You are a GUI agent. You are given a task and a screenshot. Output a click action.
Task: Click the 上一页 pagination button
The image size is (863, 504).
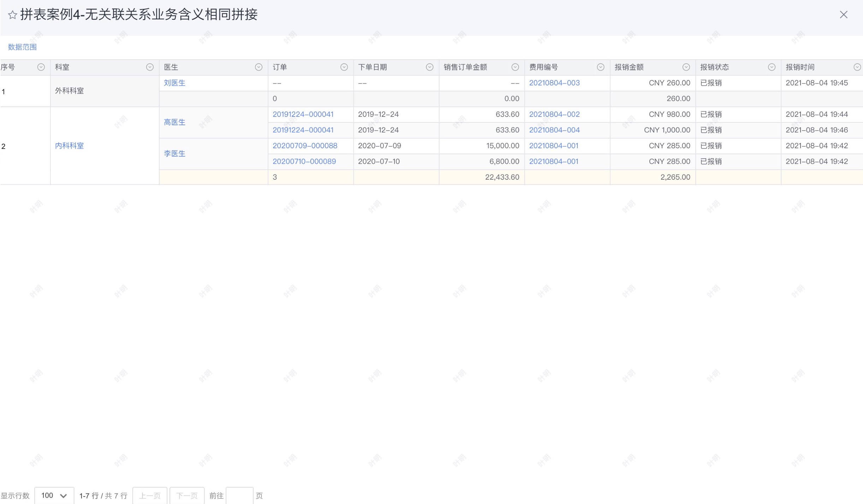click(x=150, y=495)
